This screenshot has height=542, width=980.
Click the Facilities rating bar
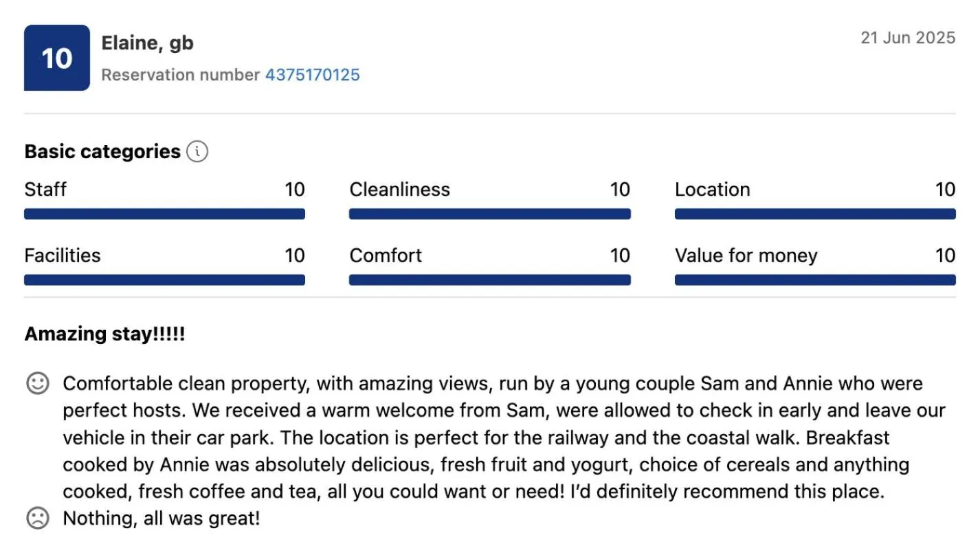[x=164, y=280]
